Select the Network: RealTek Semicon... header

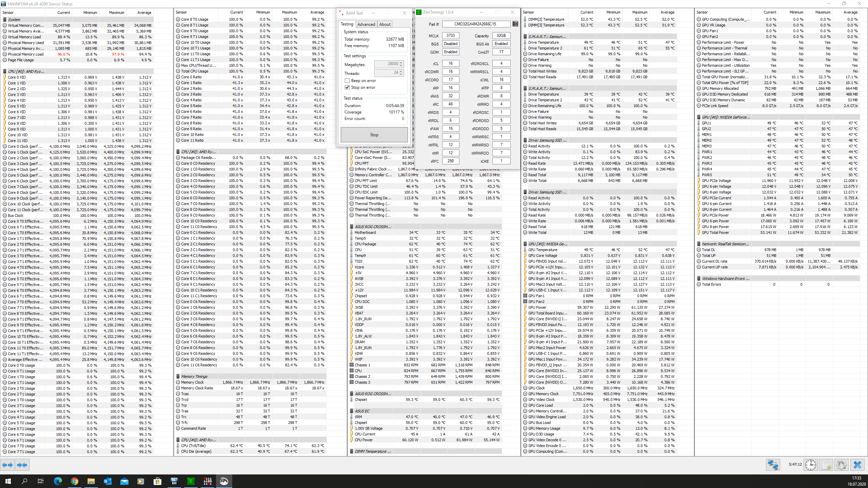point(778,244)
